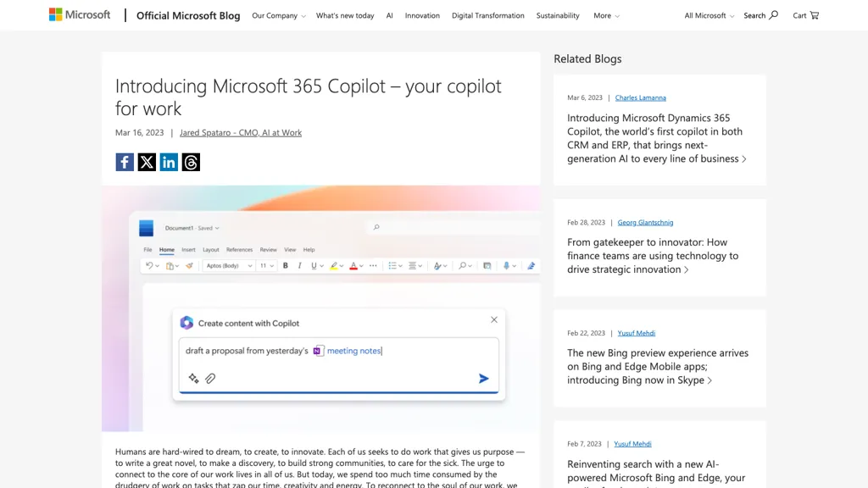View the Cart
This screenshot has width=868, height=488.
click(804, 14)
